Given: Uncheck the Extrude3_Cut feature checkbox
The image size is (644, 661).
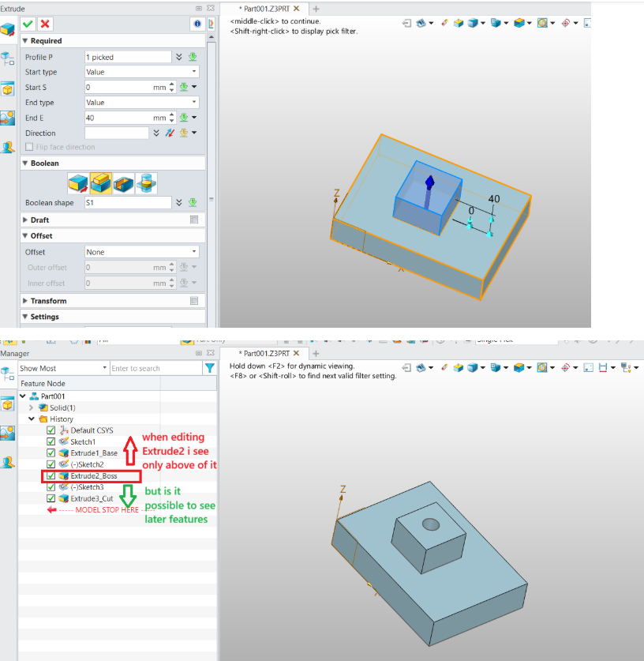Looking at the screenshot, I should pos(51,498).
